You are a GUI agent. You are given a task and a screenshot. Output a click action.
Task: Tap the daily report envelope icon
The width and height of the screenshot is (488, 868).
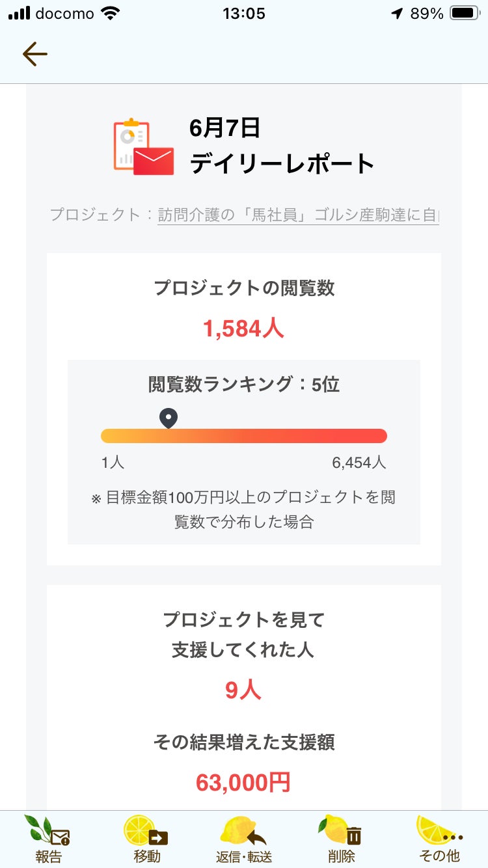click(x=144, y=148)
